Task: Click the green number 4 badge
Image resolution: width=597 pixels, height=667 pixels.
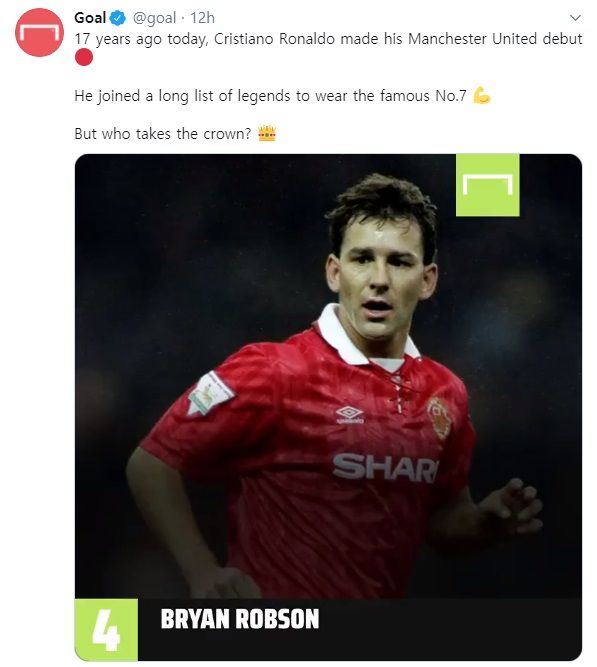Action: click(x=106, y=630)
